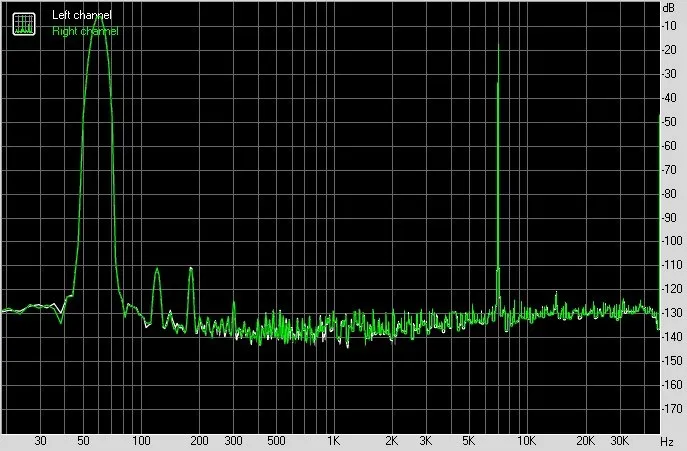The width and height of the screenshot is (687, 451).
Task: Click the -130 dB scale value
Action: (672, 313)
